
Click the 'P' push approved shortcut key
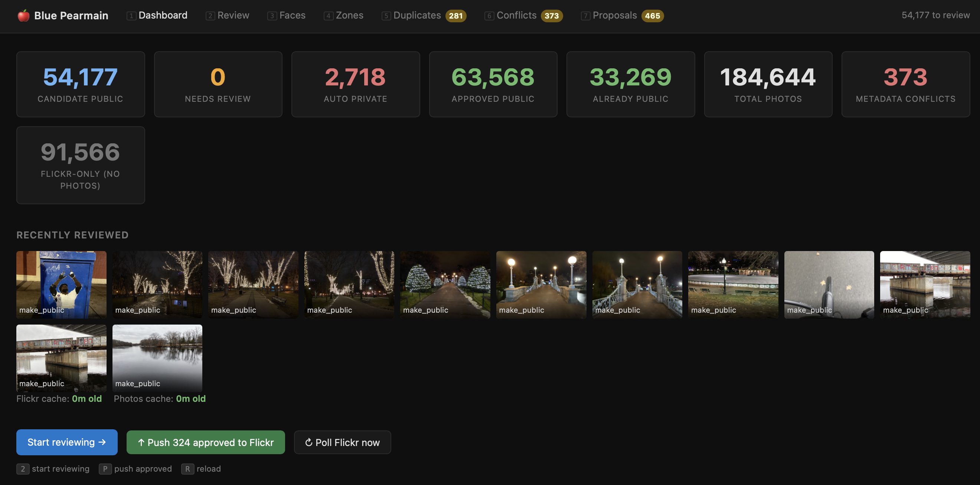105,469
